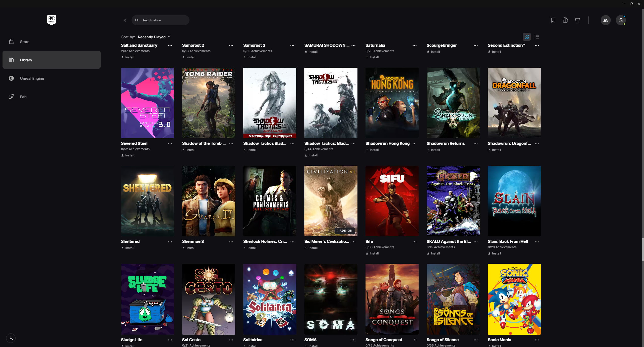Open options menu for Shadowrun Hong Kong
Image resolution: width=644 pixels, height=347 pixels.
(415, 144)
